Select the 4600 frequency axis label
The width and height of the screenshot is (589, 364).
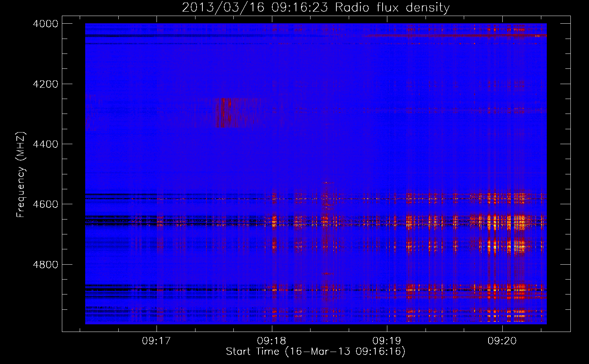pos(46,204)
